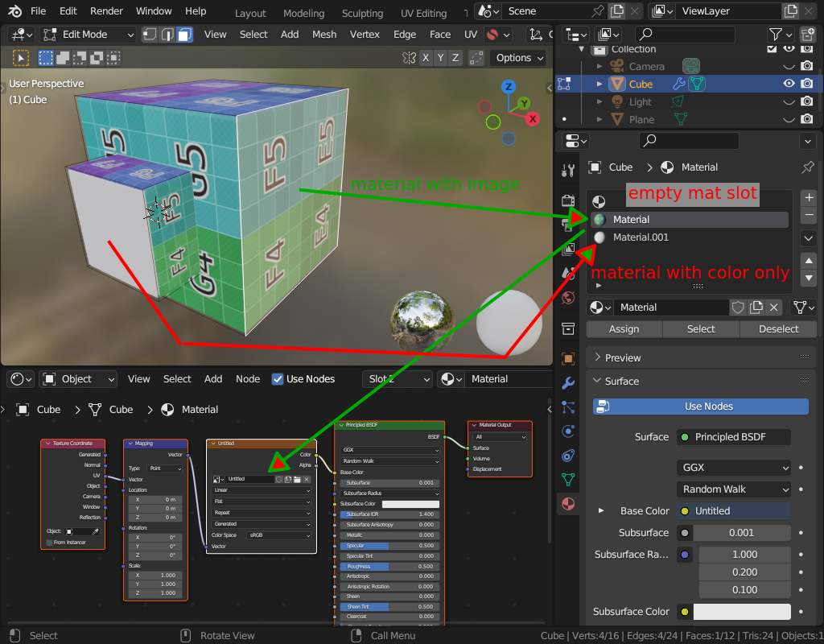824x644 pixels.
Task: Click the Subsurface Color white swatch
Action: 741,612
